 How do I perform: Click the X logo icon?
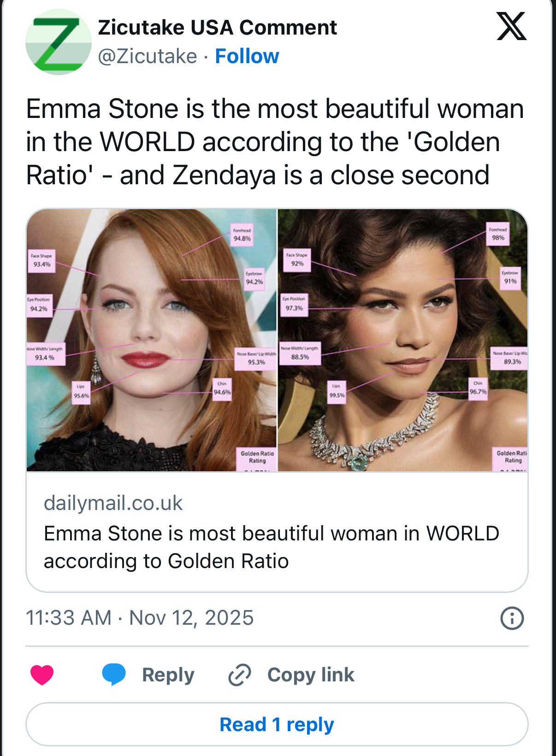coord(511,27)
